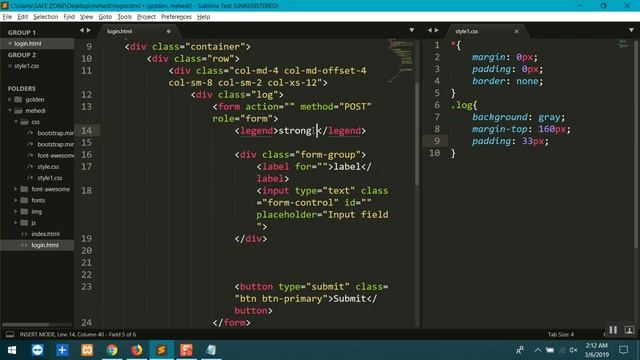Screen dimensions: 640x360
Task: Open the tab list dropdown for the style1.css pane
Action: pyautogui.click(x=631, y=30)
